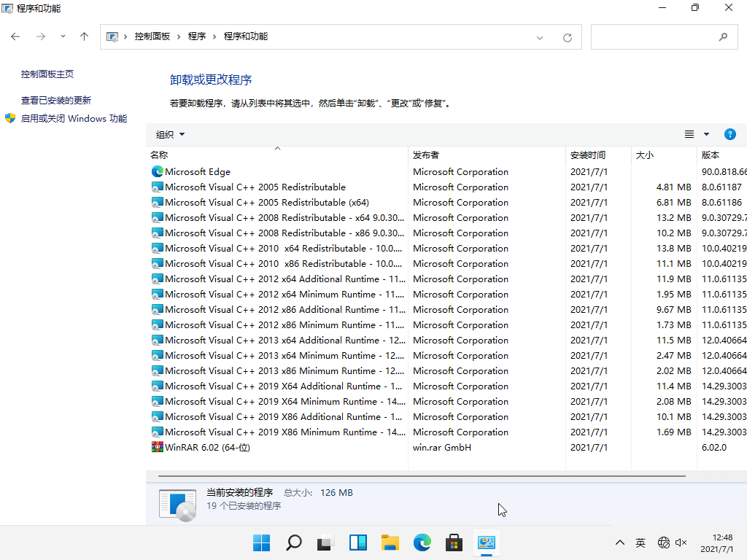The image size is (747, 560).
Task: Click the horizontal scrollbar under the list
Action: [x=422, y=475]
